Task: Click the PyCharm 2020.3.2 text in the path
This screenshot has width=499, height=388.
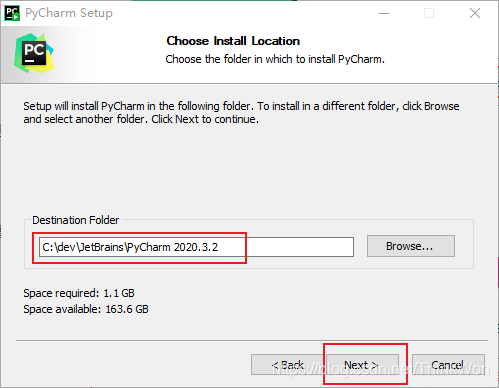Action: [173, 247]
